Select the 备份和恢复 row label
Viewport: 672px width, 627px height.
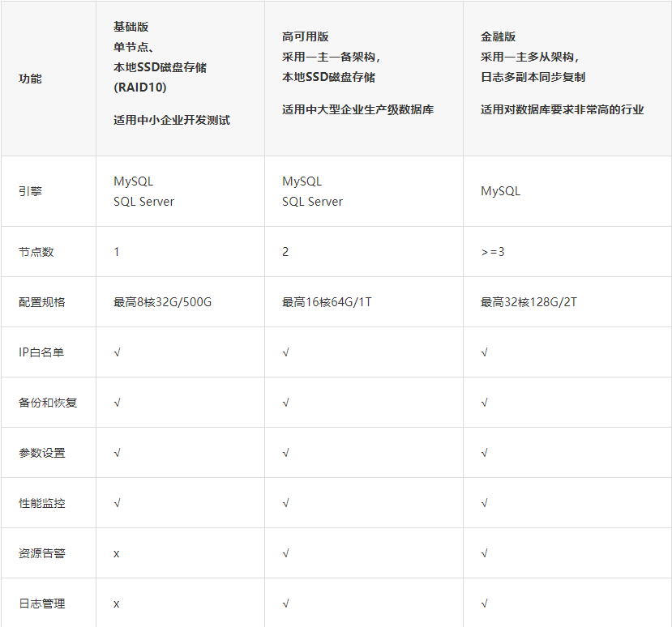[x=47, y=403]
